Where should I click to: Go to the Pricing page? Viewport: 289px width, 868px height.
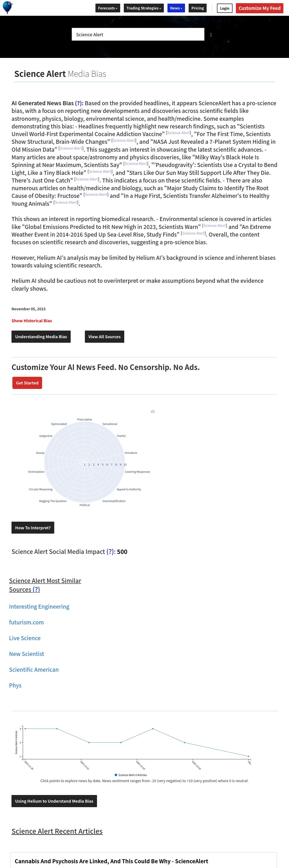pyautogui.click(x=197, y=8)
